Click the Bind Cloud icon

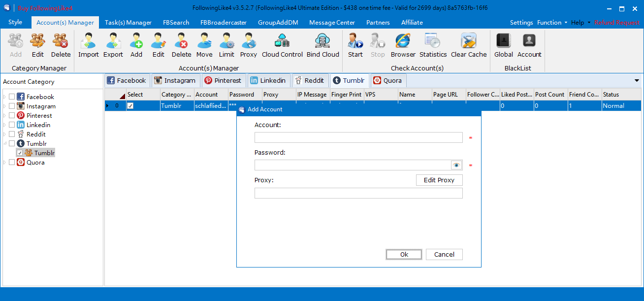tap(323, 45)
